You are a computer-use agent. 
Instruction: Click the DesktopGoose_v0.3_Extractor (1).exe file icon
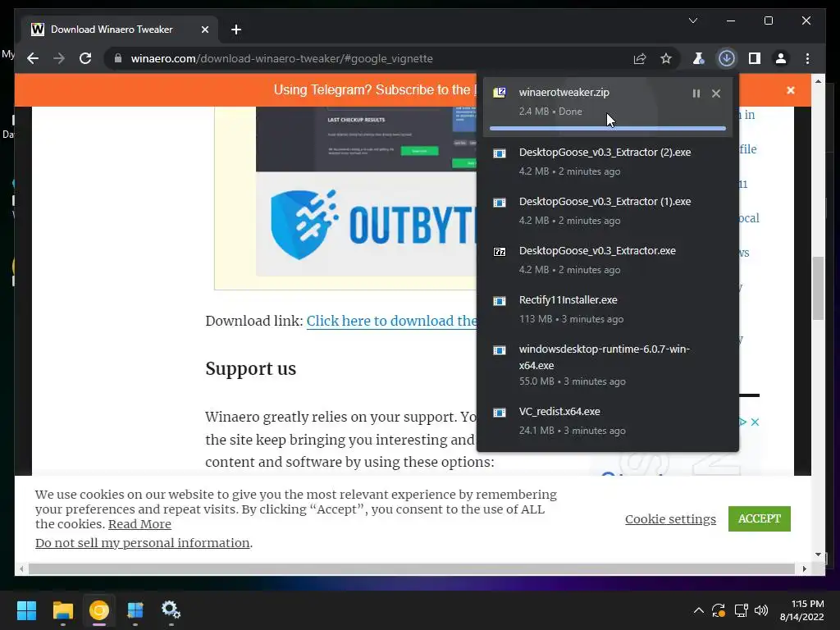click(x=500, y=203)
